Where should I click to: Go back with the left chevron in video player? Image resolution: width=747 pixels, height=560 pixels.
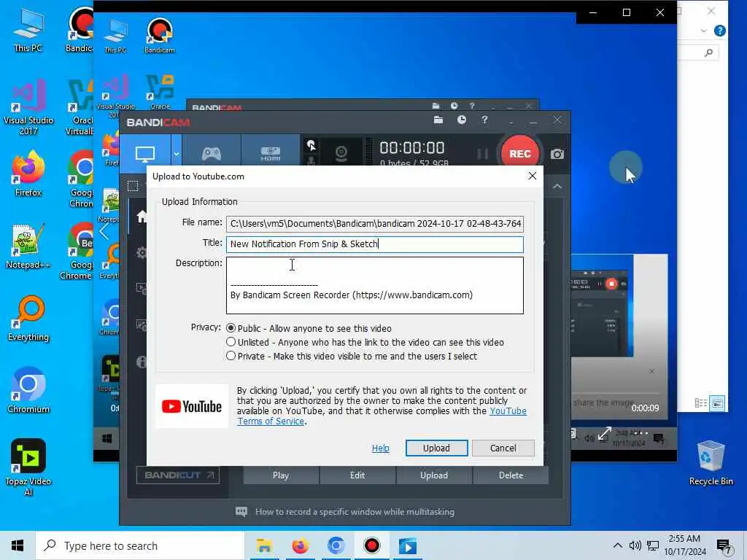[104, 232]
